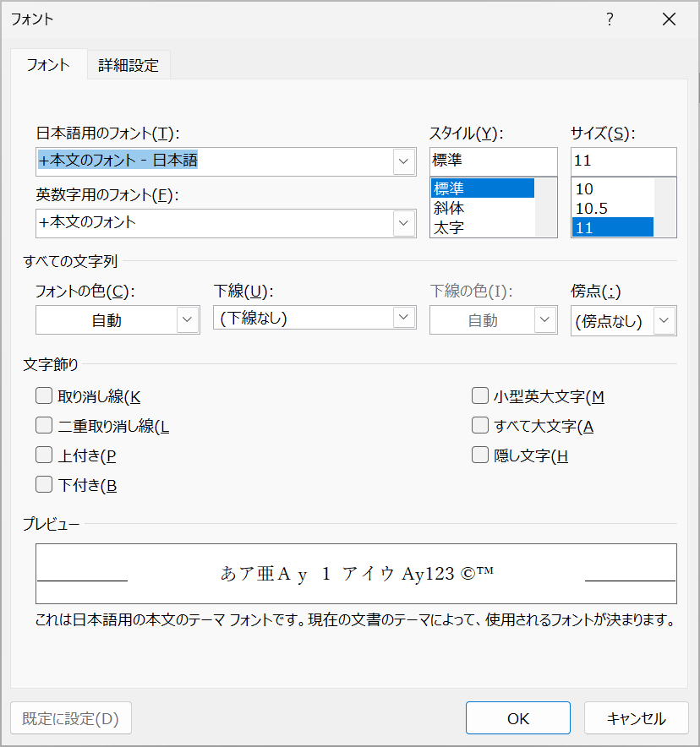Expand the 傍点 dropdown arrow
The image size is (700, 747).
click(x=664, y=320)
